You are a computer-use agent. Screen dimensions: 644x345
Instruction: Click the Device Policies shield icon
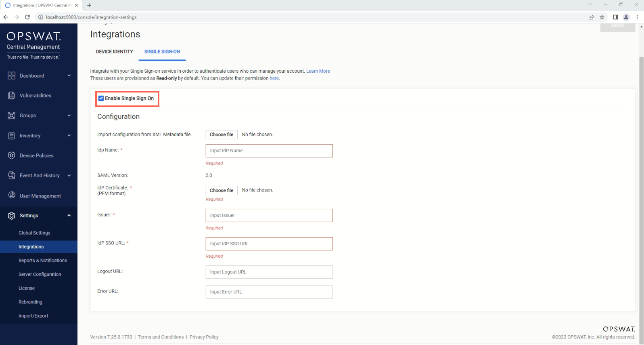click(11, 156)
